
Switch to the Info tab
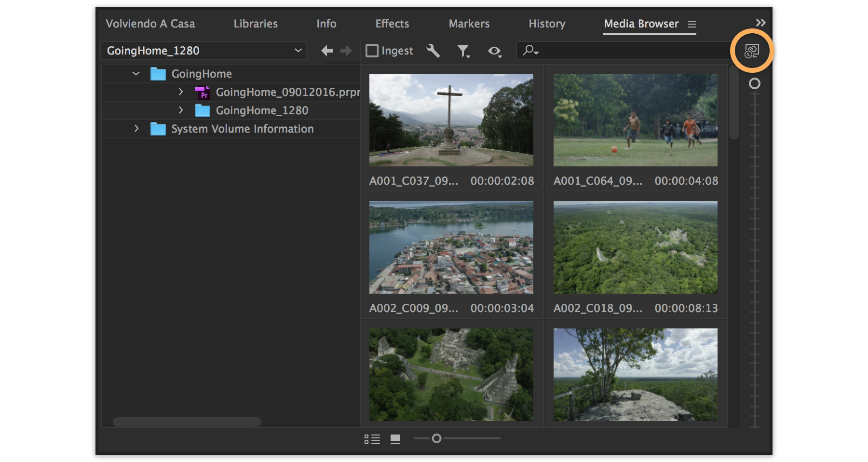tap(326, 24)
